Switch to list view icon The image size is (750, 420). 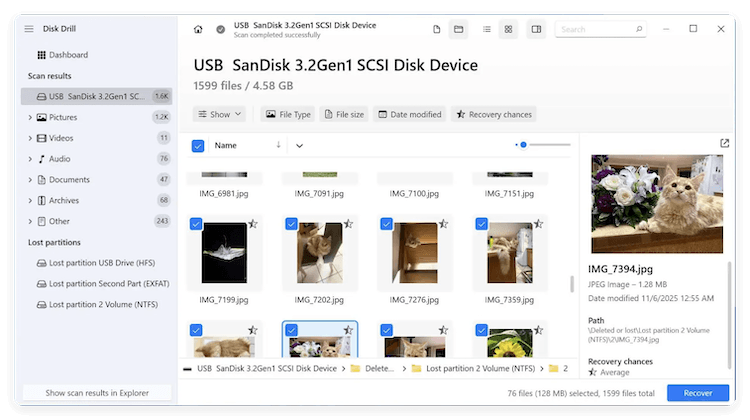tap(487, 29)
